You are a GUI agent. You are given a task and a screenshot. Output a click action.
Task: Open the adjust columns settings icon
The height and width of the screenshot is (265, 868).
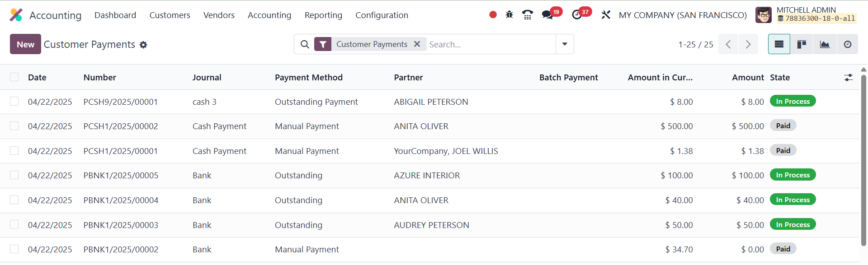pos(848,78)
